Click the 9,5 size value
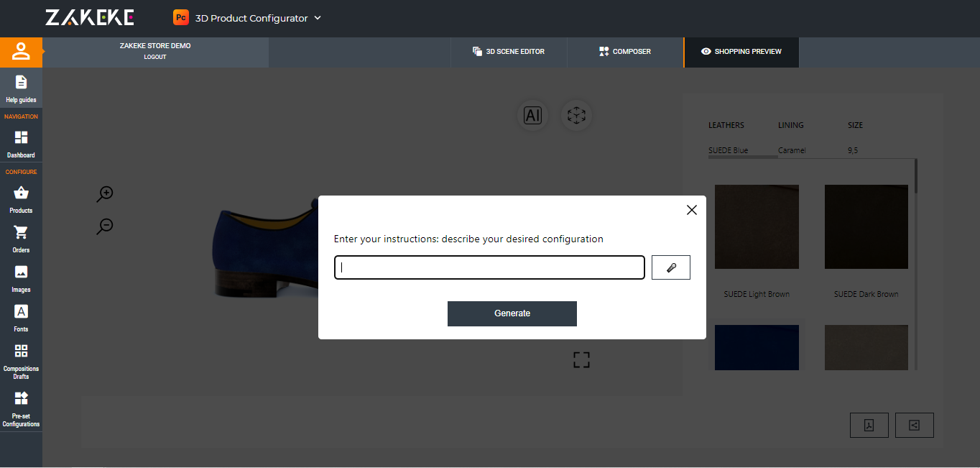The height and width of the screenshot is (468, 980). pos(853,150)
